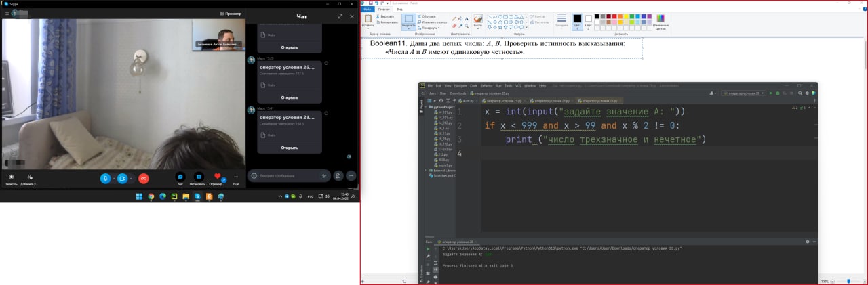
Task: Expand the microphone options arrow in Skype
Action: 114,179
